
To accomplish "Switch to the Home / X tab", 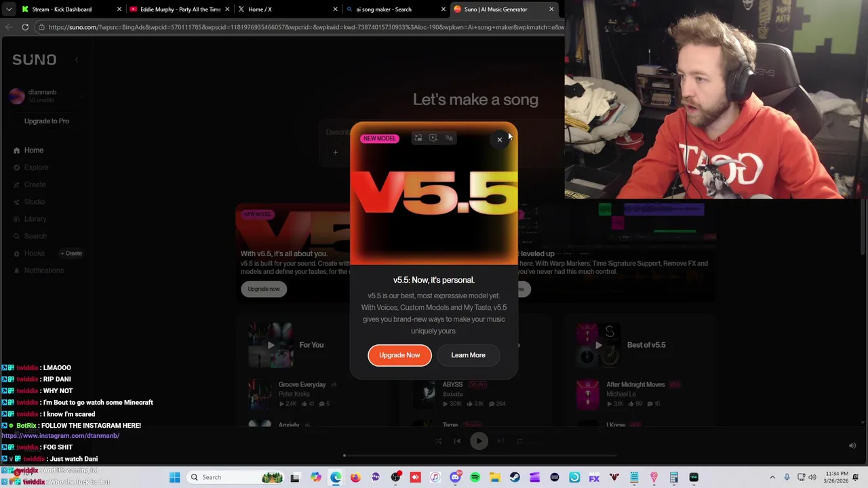I will pyautogui.click(x=288, y=9).
